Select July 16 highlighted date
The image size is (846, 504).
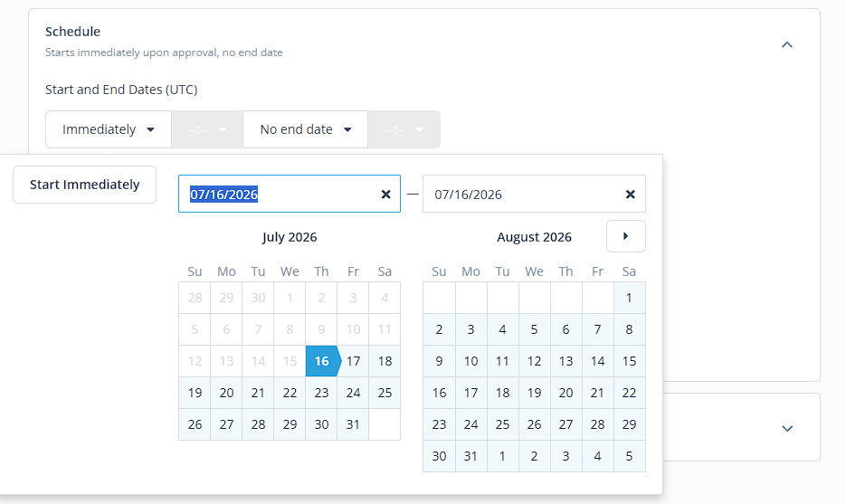321,361
